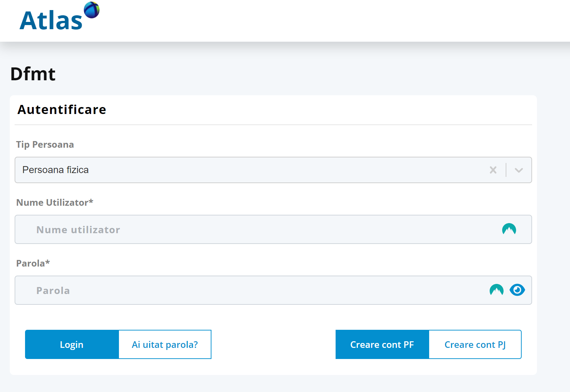This screenshot has height=392, width=570.
Task: Click the Atlas logo text
Action: 51,21
